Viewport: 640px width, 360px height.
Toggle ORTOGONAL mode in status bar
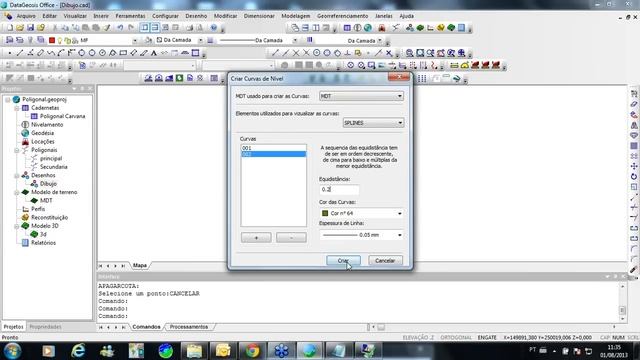pos(456,338)
